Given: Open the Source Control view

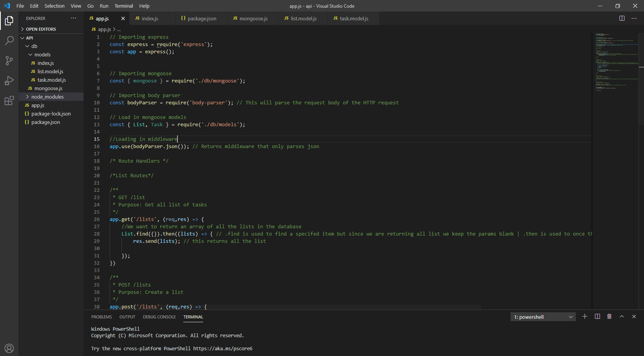Looking at the screenshot, I should (x=9, y=61).
